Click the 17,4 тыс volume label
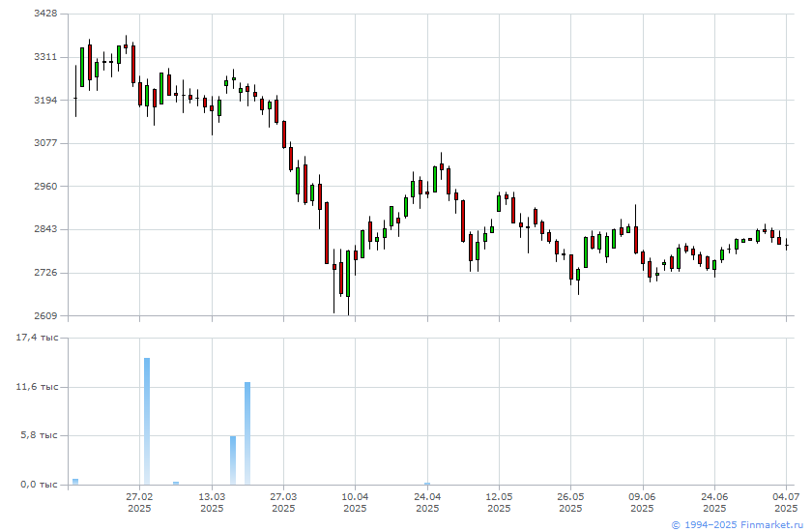Screen dimensions: 812x532 pyautogui.click(x=37, y=338)
